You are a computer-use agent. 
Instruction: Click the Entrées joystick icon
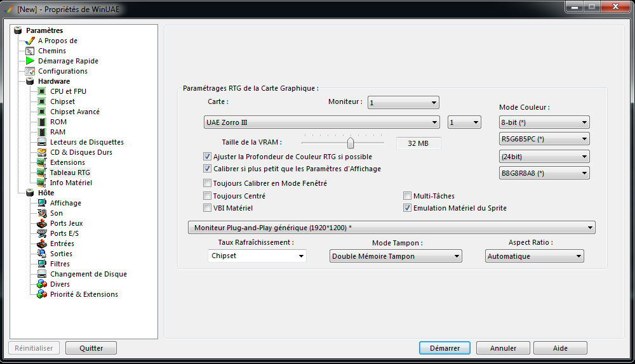click(42, 244)
